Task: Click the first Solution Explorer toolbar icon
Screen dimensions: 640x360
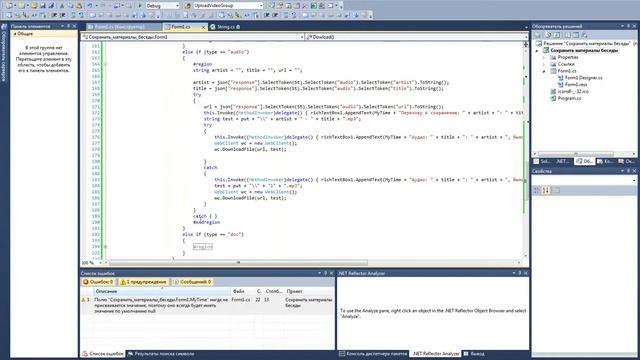Action: (538, 35)
